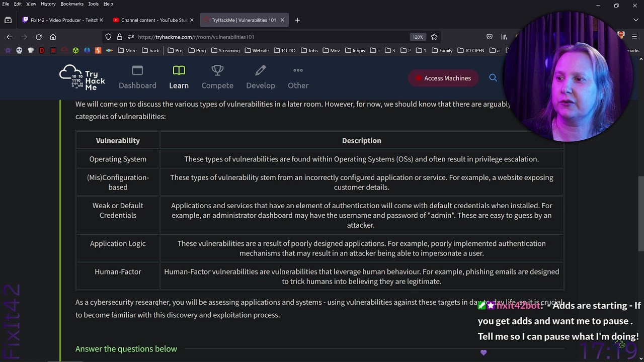Click the Develop pencil icon

(x=260, y=71)
